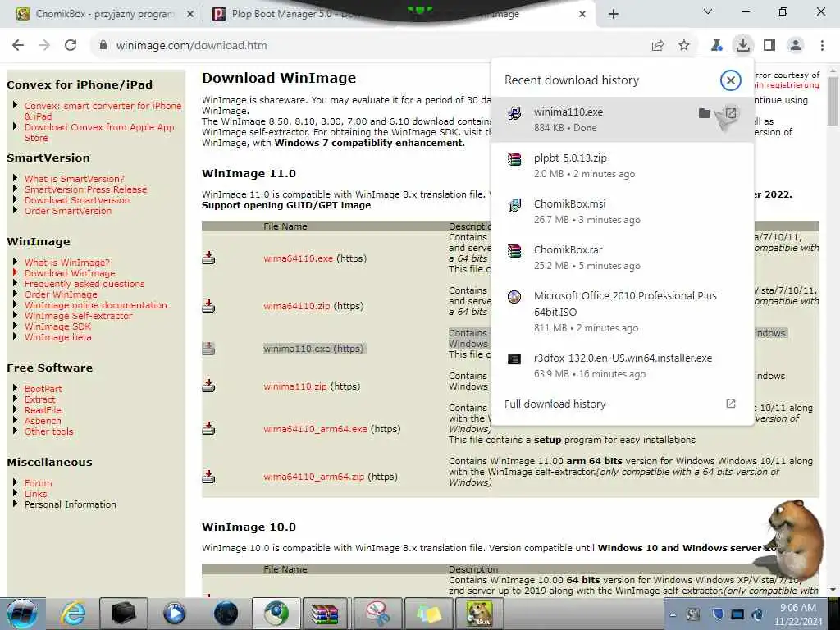Open WinImage SDK link

pyautogui.click(x=57, y=326)
